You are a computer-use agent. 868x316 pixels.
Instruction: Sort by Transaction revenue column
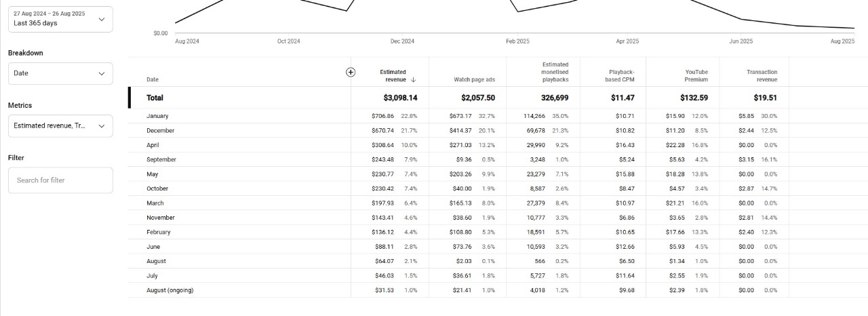[x=762, y=76]
